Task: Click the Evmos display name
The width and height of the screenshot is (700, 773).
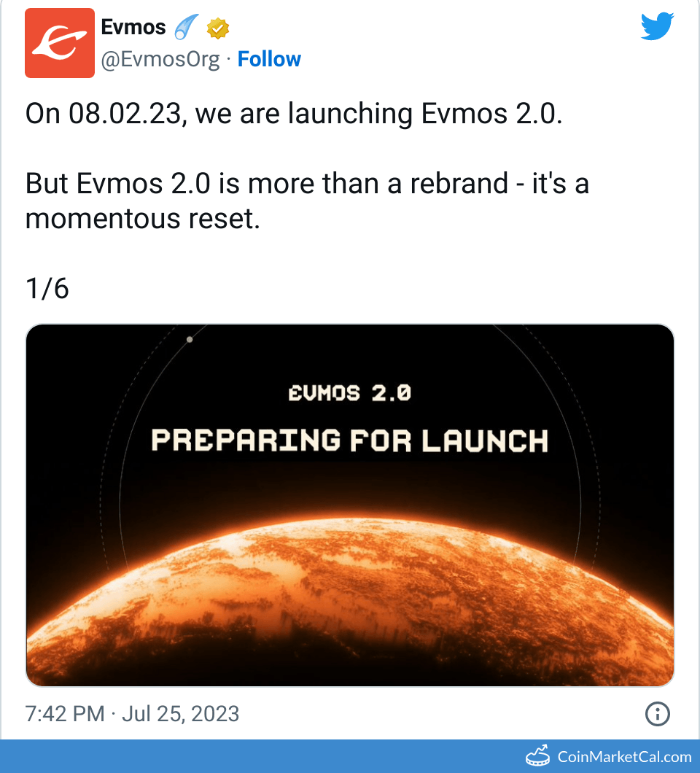Action: tap(133, 28)
